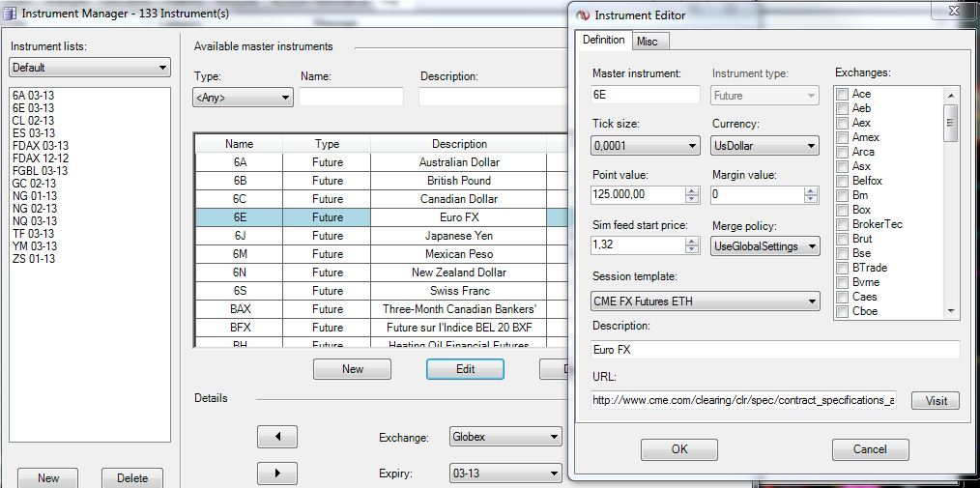This screenshot has height=488, width=980.
Task: Check the Aex exchange checkbox
Action: click(x=843, y=123)
